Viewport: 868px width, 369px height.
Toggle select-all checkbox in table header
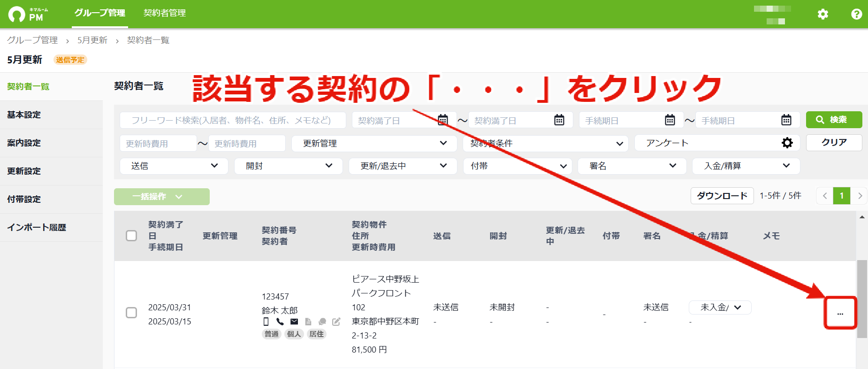click(131, 236)
